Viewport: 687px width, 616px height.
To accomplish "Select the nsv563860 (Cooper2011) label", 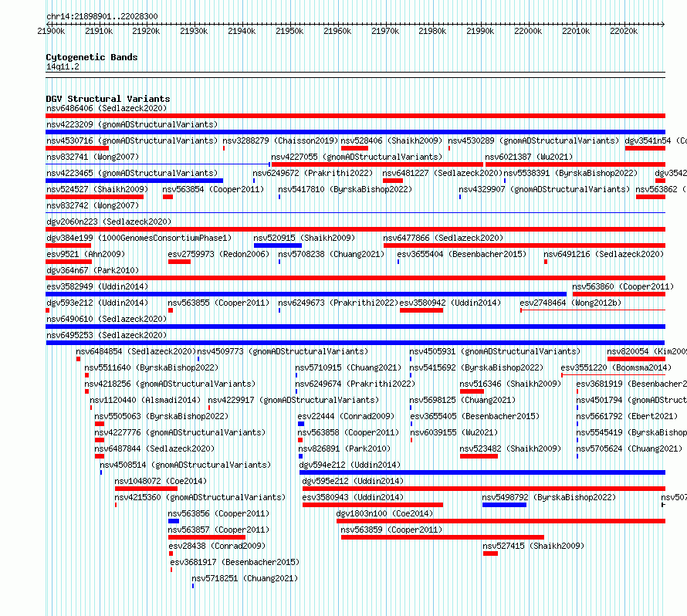I will coord(623,286).
